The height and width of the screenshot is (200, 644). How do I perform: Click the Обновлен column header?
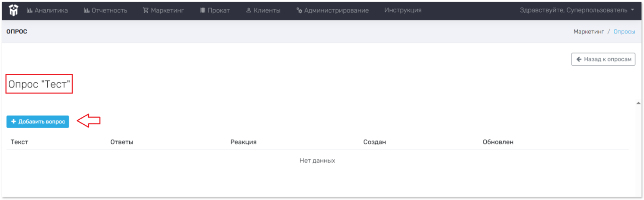(498, 142)
